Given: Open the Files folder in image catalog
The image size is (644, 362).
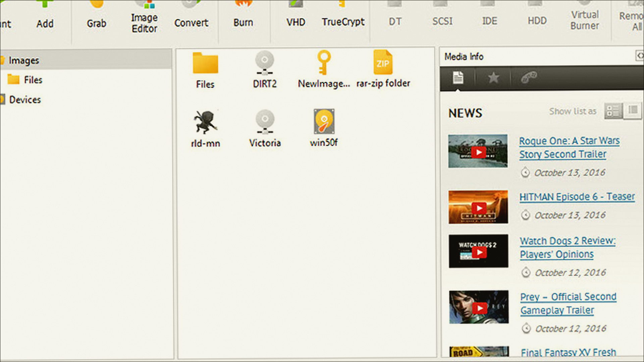Looking at the screenshot, I should tap(205, 70).
